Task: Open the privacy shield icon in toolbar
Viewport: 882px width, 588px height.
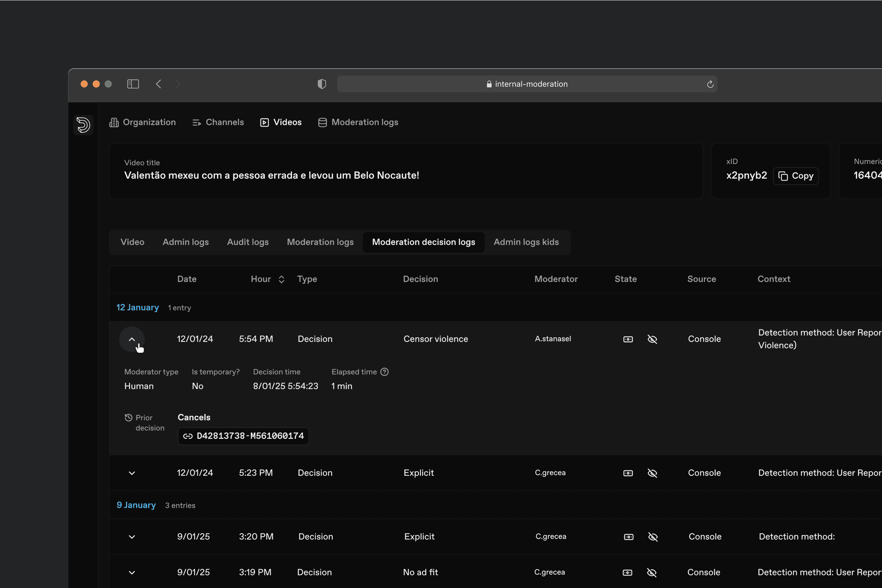Action: tap(322, 84)
